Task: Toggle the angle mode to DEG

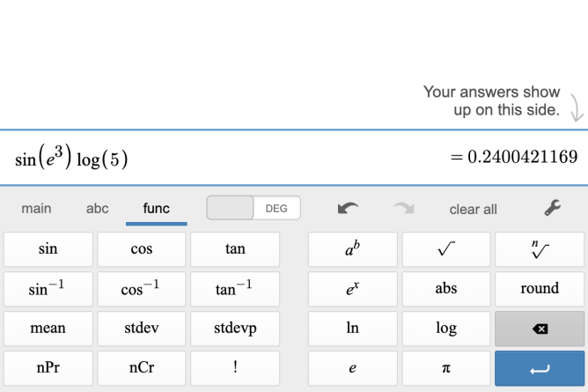Action: tap(276, 209)
